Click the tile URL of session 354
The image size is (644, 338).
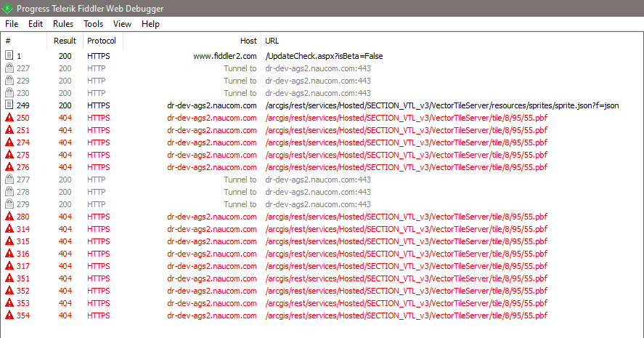coord(406,315)
